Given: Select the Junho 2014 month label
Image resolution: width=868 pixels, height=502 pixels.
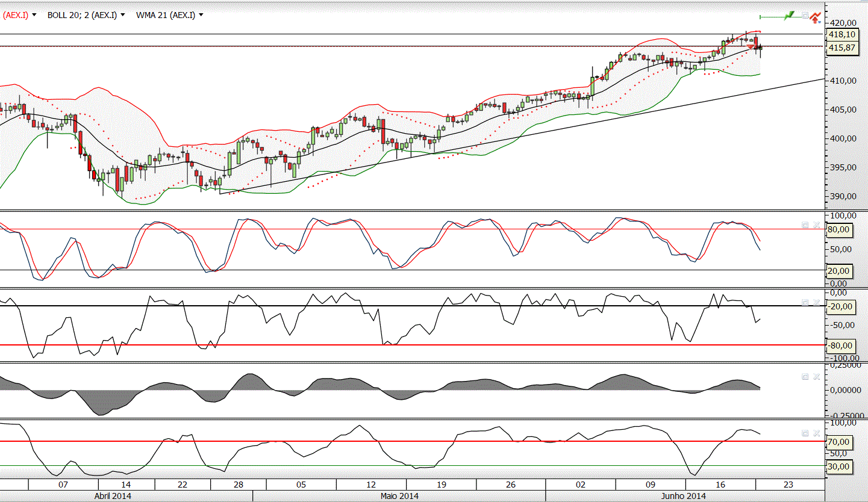Looking at the screenshot, I should pos(683,496).
